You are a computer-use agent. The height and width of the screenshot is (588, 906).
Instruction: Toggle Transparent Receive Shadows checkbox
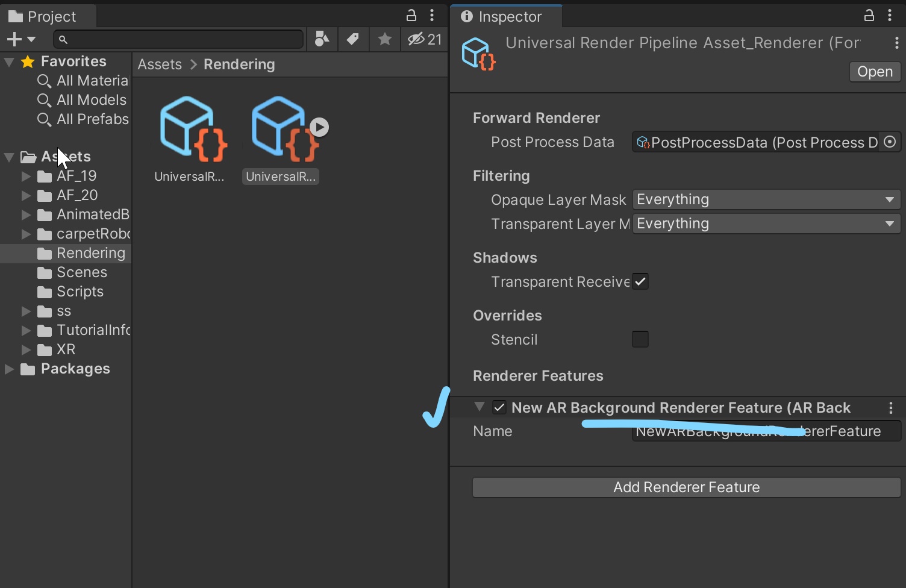640,281
